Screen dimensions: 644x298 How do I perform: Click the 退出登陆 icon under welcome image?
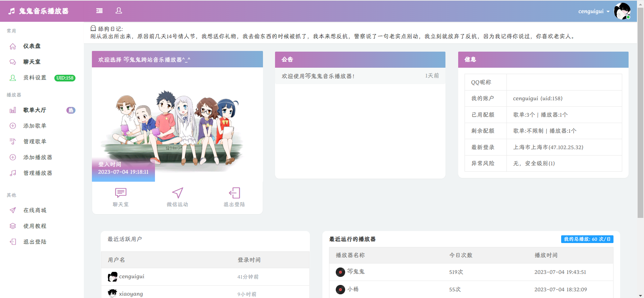coord(234,193)
